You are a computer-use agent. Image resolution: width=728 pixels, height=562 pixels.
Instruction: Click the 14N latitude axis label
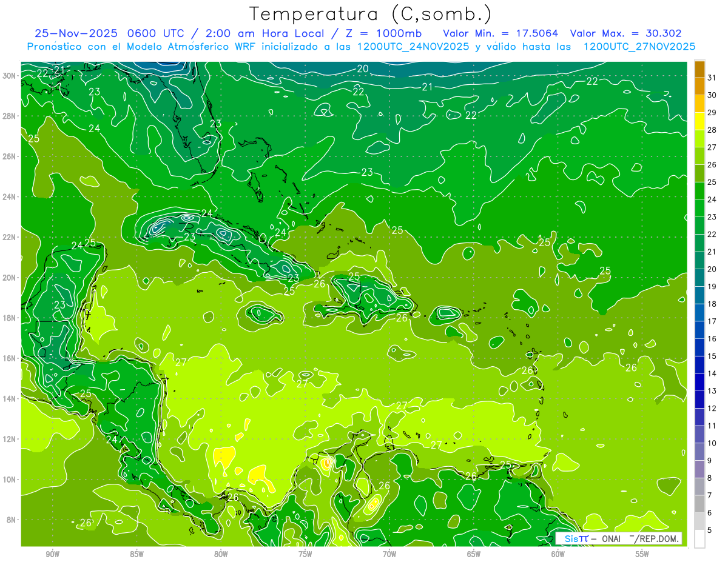coord(8,398)
